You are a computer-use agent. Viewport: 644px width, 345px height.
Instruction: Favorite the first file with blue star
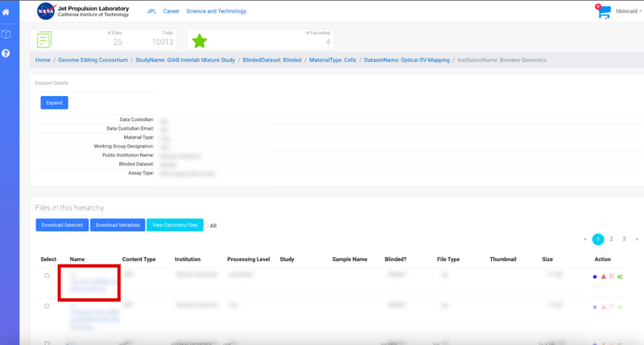595,276
